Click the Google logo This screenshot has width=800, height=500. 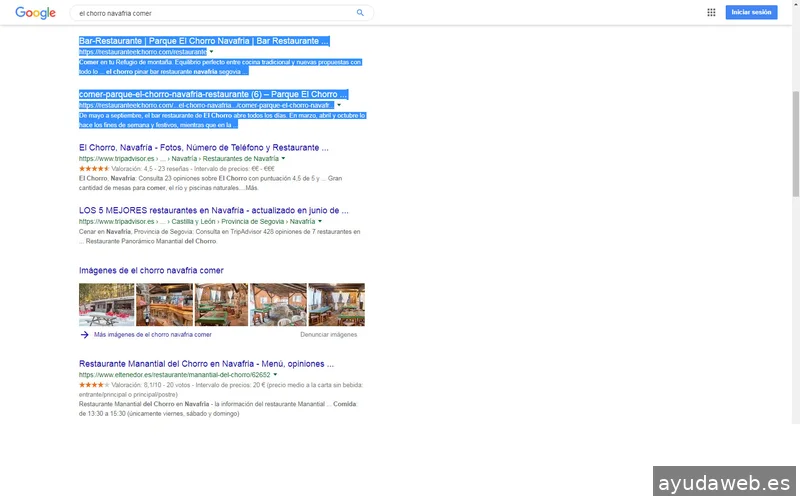pyautogui.click(x=35, y=13)
